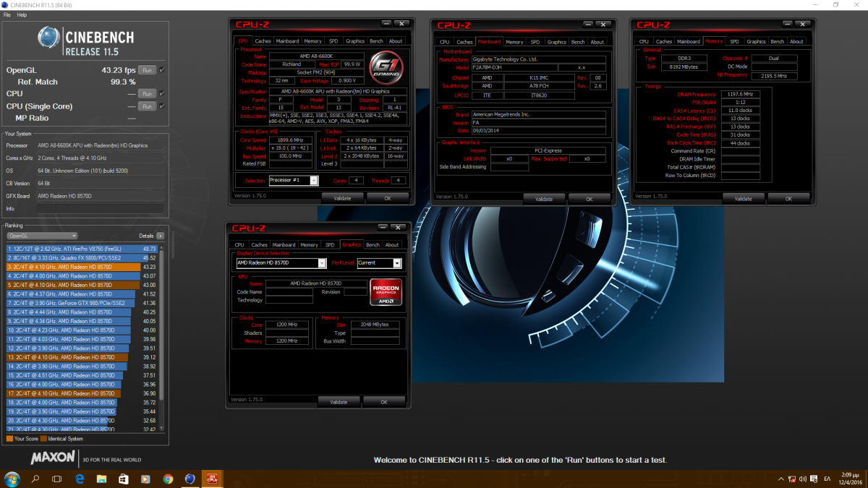This screenshot has height=488, width=868.
Task: Click Validate in the Memory window
Action: pos(744,198)
